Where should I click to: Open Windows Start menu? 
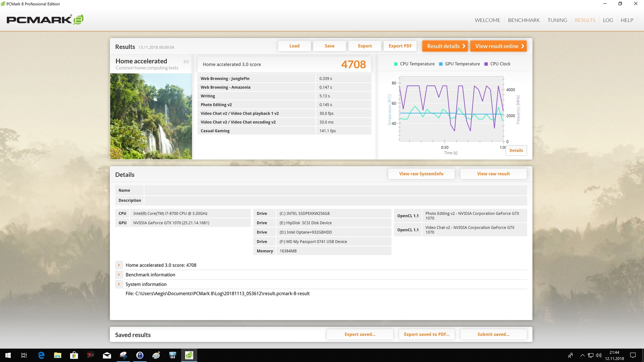point(8,355)
